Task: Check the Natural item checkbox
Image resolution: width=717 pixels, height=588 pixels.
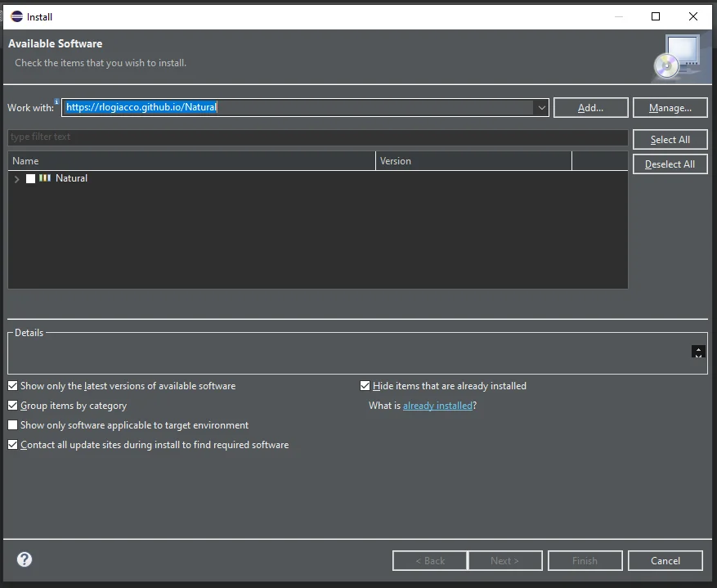Action: coord(31,178)
